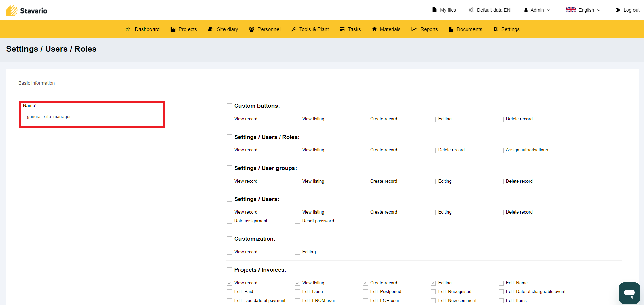This screenshot has height=305, width=644.
Task: Click the Projects factory icon
Action: [173, 29]
